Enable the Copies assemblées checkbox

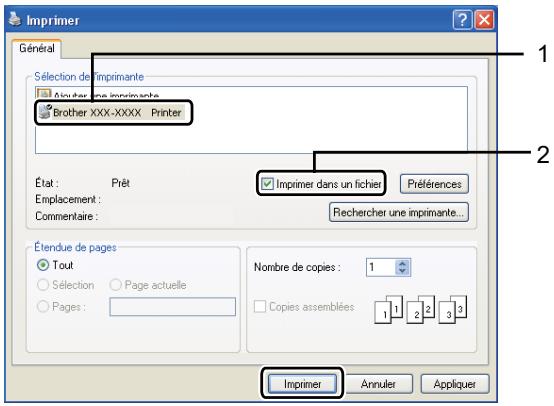pyautogui.click(x=260, y=306)
